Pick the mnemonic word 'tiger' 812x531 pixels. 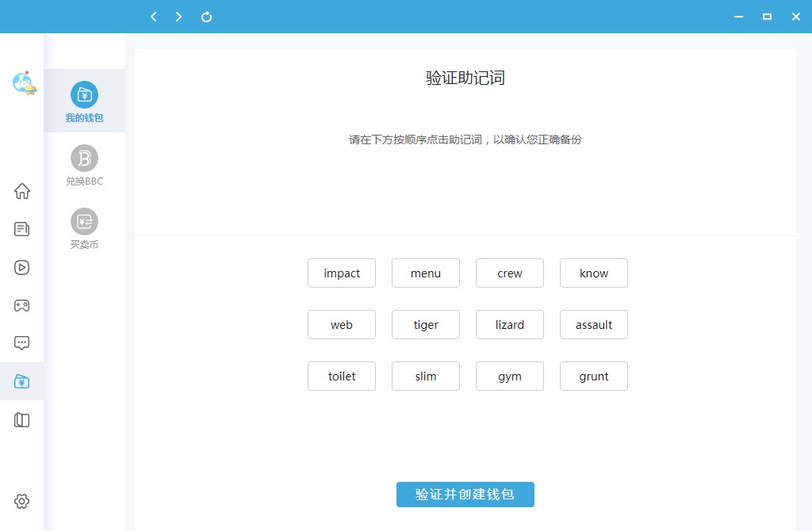[x=426, y=325]
